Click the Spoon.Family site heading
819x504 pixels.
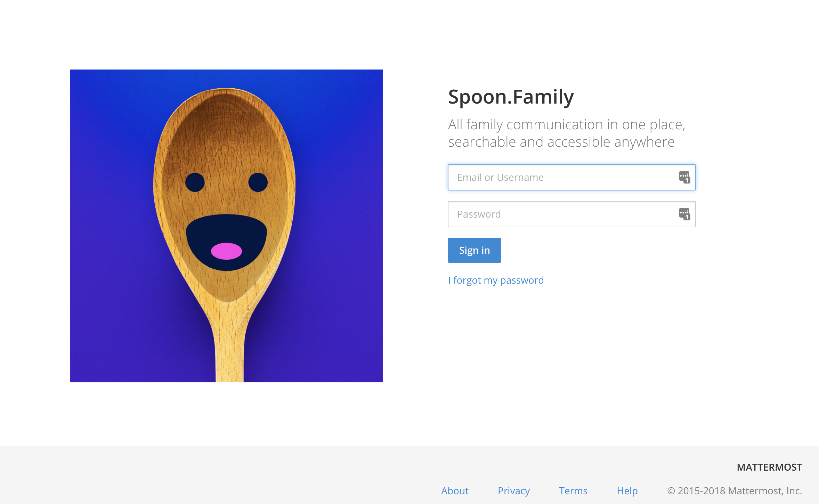pos(511,97)
